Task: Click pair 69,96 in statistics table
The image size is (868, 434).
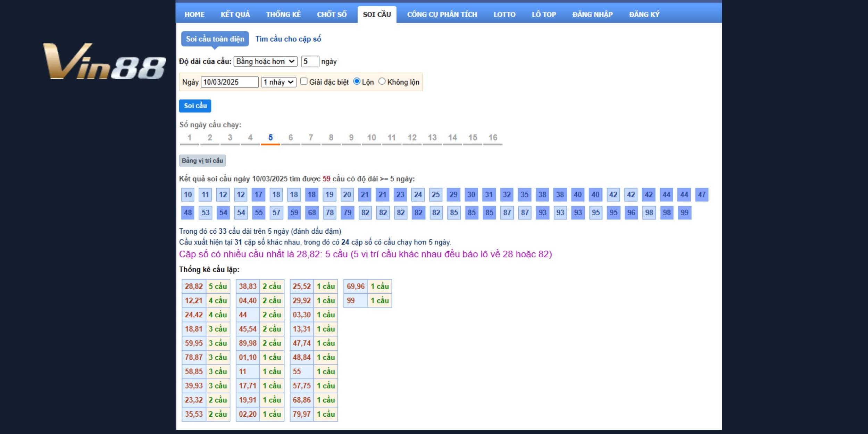Action: 356,287
